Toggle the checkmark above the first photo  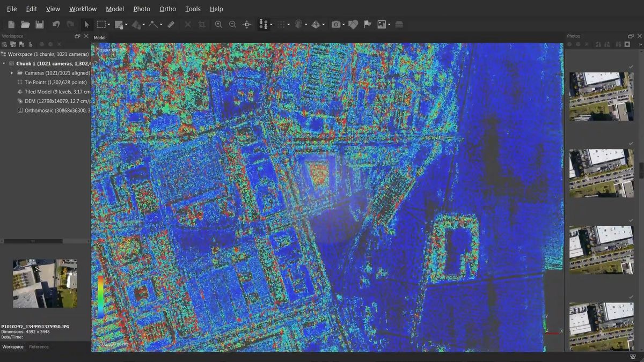pyautogui.click(x=631, y=67)
